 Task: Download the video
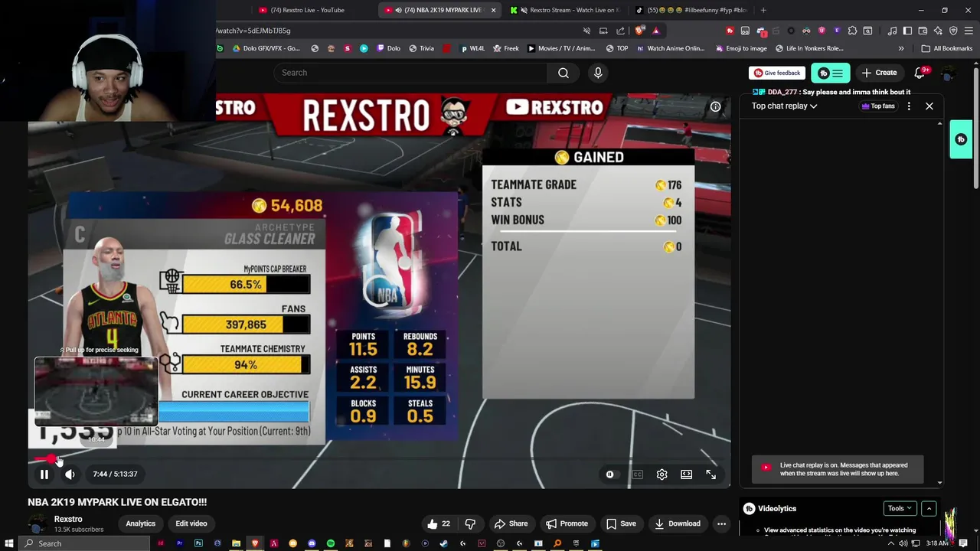pyautogui.click(x=678, y=523)
